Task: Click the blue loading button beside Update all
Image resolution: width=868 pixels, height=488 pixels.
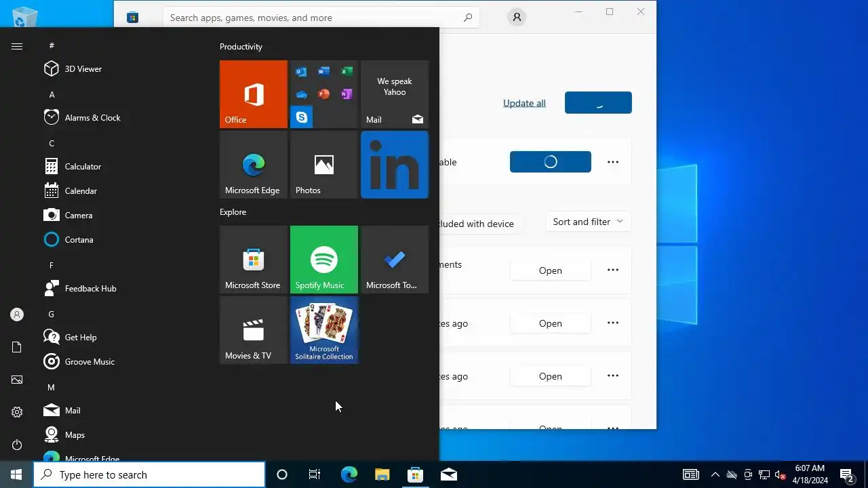Action: [598, 103]
